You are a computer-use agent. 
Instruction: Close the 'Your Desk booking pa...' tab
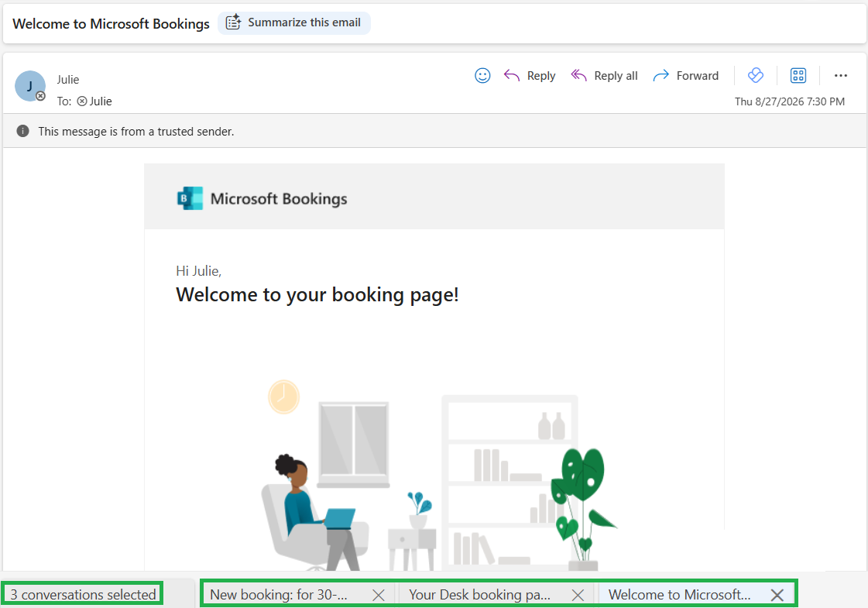point(578,596)
